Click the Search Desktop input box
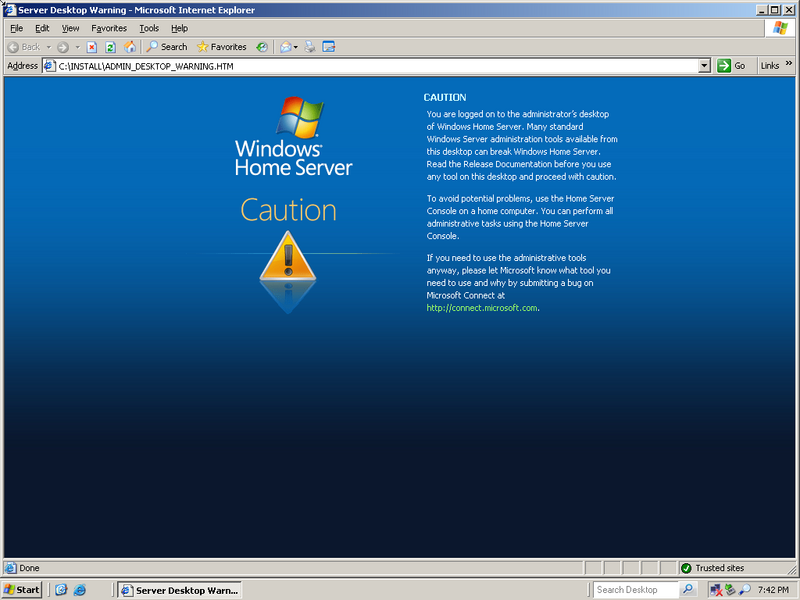The height and width of the screenshot is (600, 800). (x=636, y=590)
